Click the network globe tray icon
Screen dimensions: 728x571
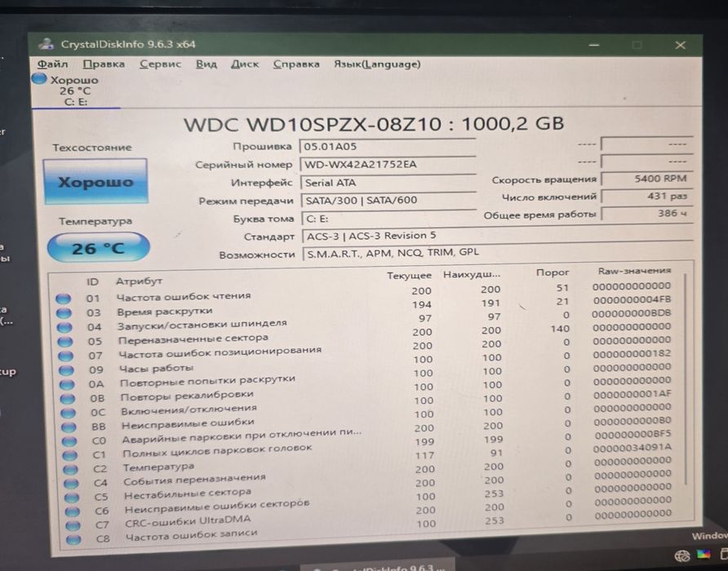coord(681,556)
